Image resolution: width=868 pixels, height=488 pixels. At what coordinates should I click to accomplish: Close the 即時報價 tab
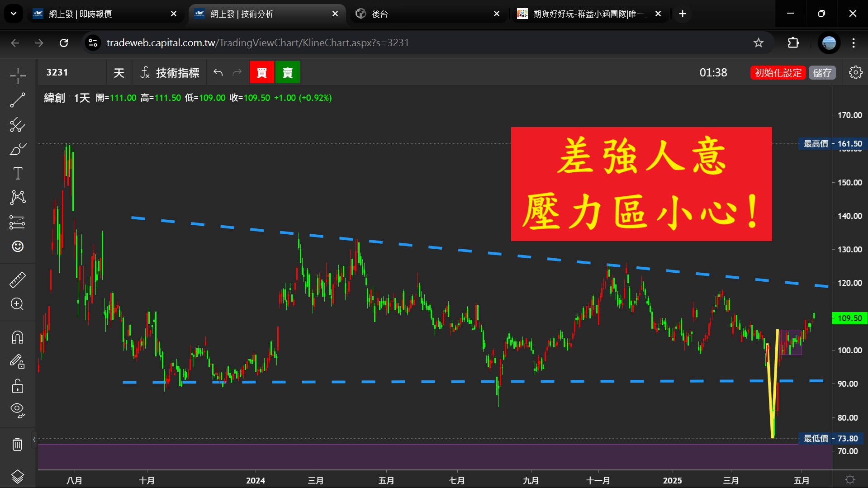tap(174, 14)
